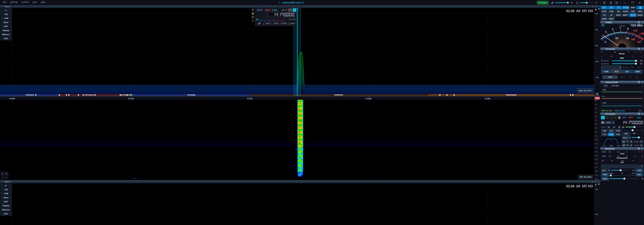Click the third panel layout icon in the title bar

click(616, 3)
